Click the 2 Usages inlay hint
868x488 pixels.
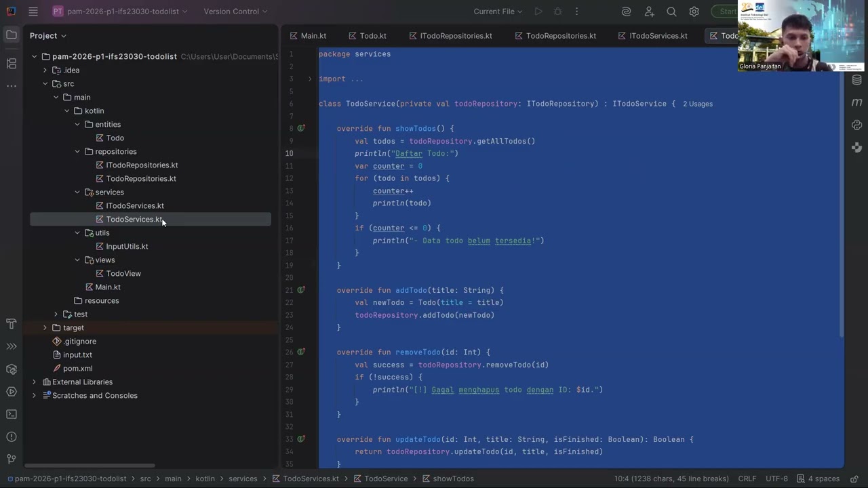coord(697,104)
